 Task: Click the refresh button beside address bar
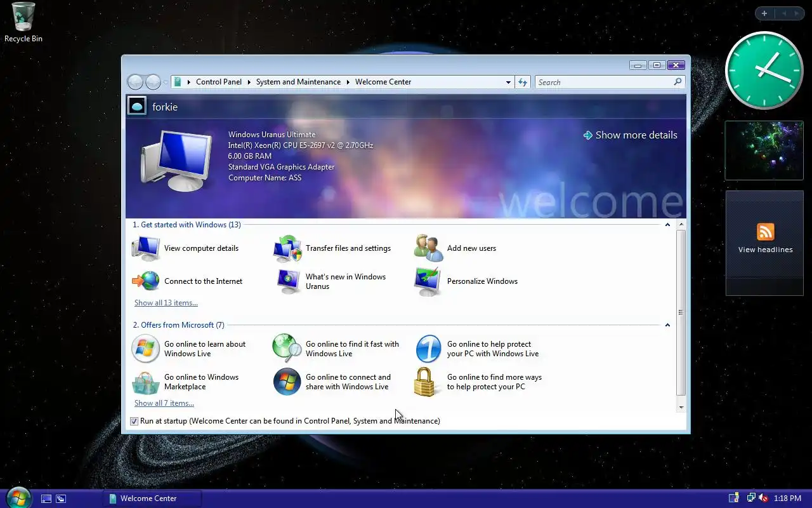[x=523, y=82]
